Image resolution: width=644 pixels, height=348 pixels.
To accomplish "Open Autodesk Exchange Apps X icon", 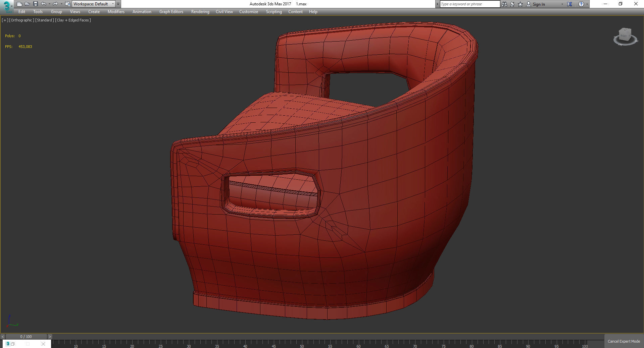I will point(569,4).
